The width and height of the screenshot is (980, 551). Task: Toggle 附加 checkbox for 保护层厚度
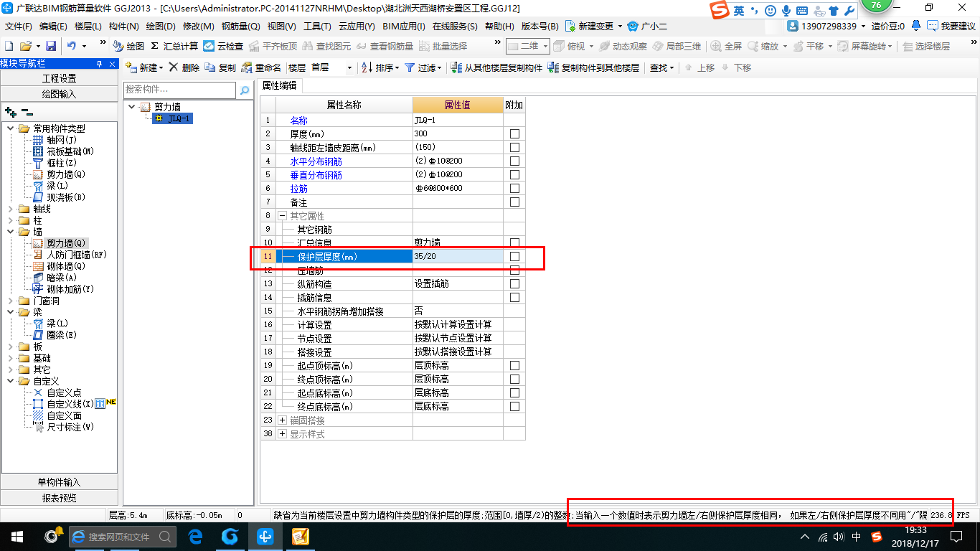click(x=514, y=256)
